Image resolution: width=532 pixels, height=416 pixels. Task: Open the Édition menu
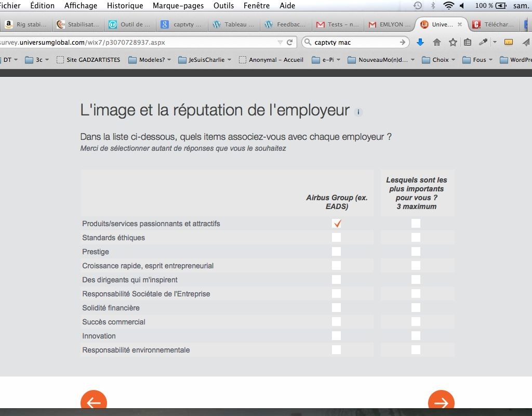pos(43,5)
